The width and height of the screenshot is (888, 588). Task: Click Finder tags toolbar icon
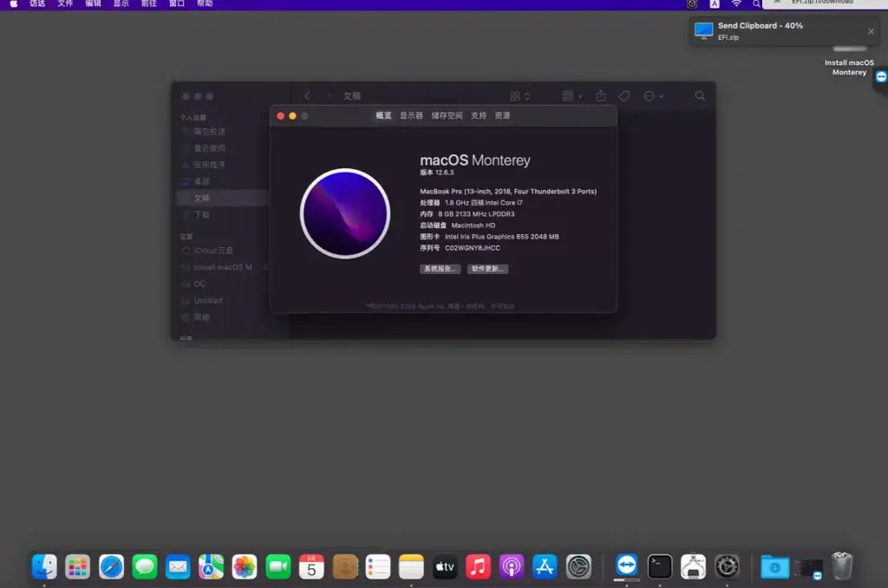tap(624, 96)
